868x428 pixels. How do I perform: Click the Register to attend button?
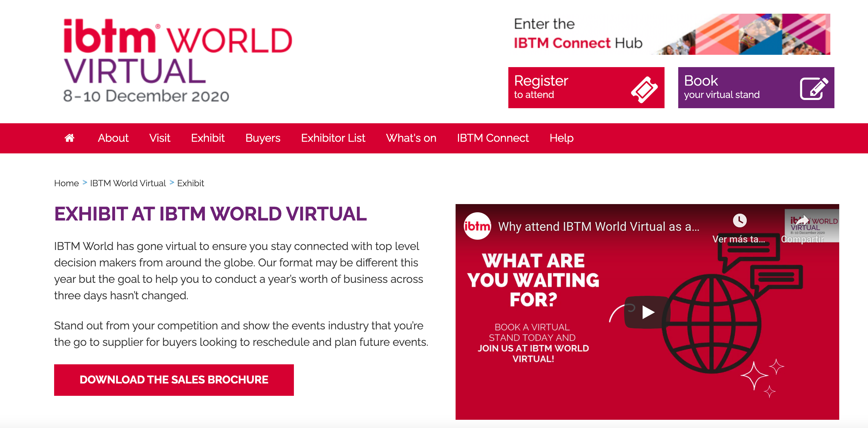(586, 88)
